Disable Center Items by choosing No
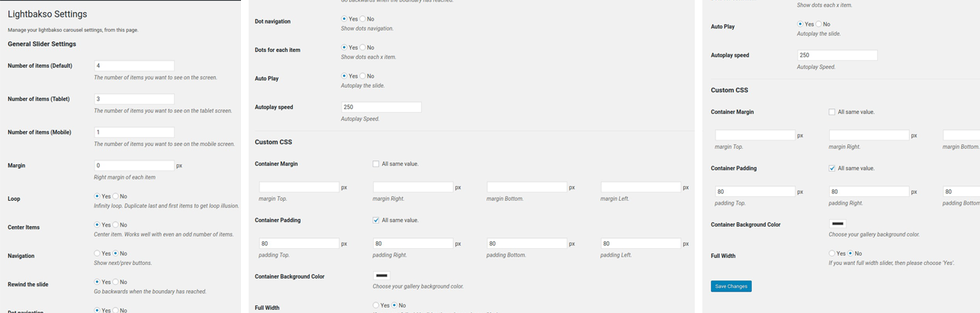980x313 pixels. pyautogui.click(x=115, y=225)
